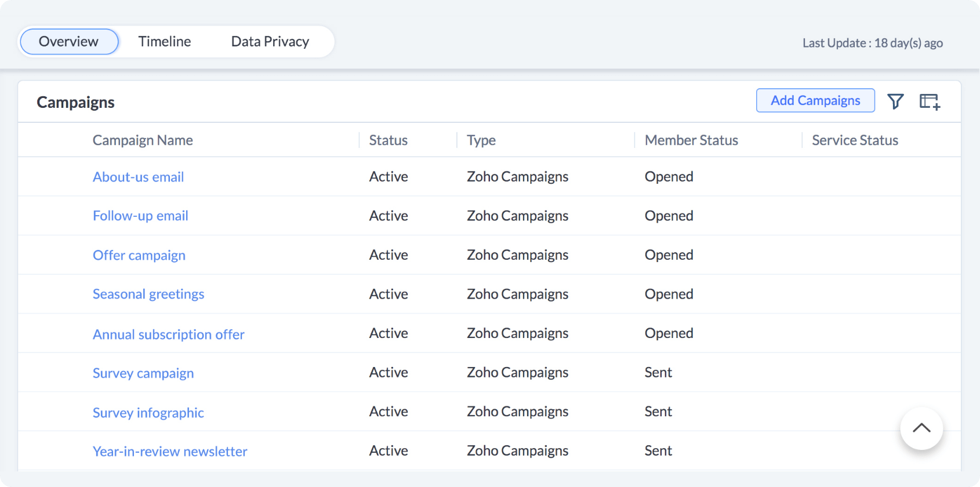The image size is (980, 487).
Task: Open the Follow-up email campaign
Action: point(140,216)
